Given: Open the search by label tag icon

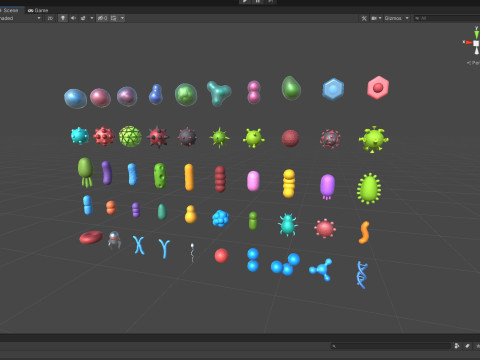Looking at the screenshot, I should point(468,346).
